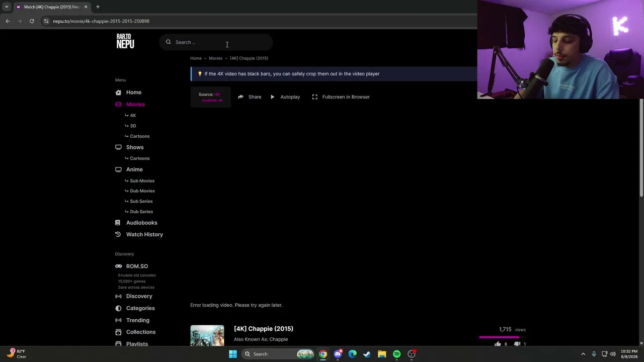Click the clock icon beside Watch History
644x362 pixels.
pyautogui.click(x=118, y=234)
